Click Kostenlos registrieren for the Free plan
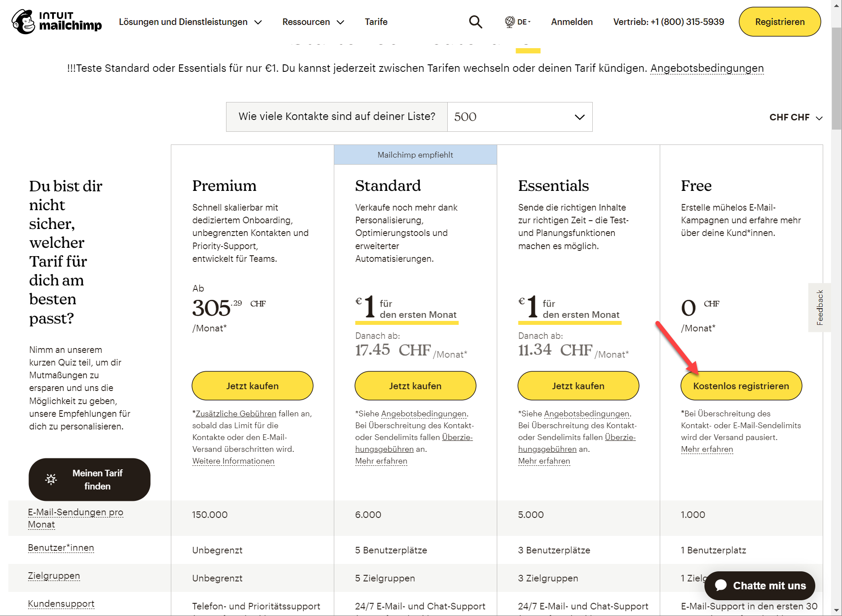This screenshot has width=842, height=616. click(x=741, y=386)
